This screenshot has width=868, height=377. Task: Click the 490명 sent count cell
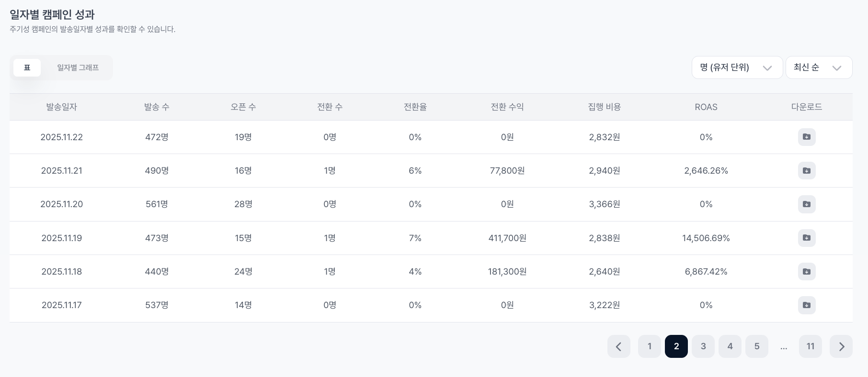[x=157, y=171]
